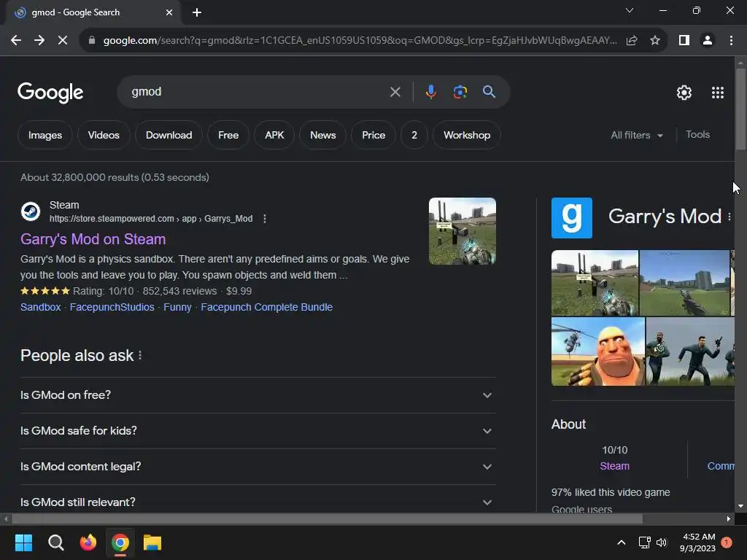Expand "Is GMod safe for kids?" question
This screenshot has height=560, width=747.
258,431
